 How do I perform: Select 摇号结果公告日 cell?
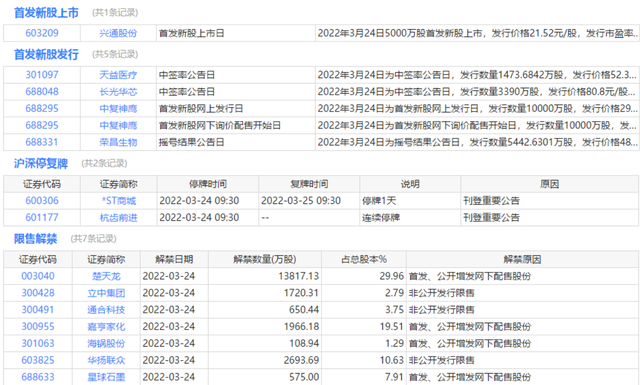[x=236, y=142]
